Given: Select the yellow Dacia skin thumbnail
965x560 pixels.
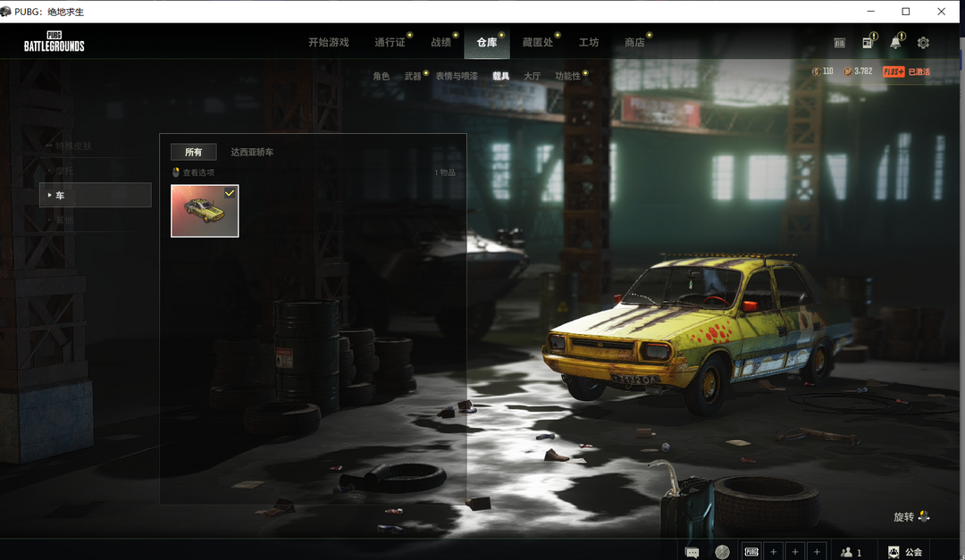Looking at the screenshot, I should [205, 211].
